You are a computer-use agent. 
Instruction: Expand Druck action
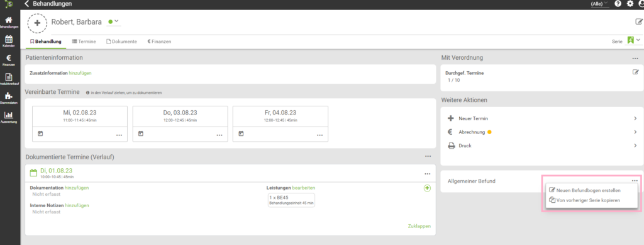tap(541, 145)
